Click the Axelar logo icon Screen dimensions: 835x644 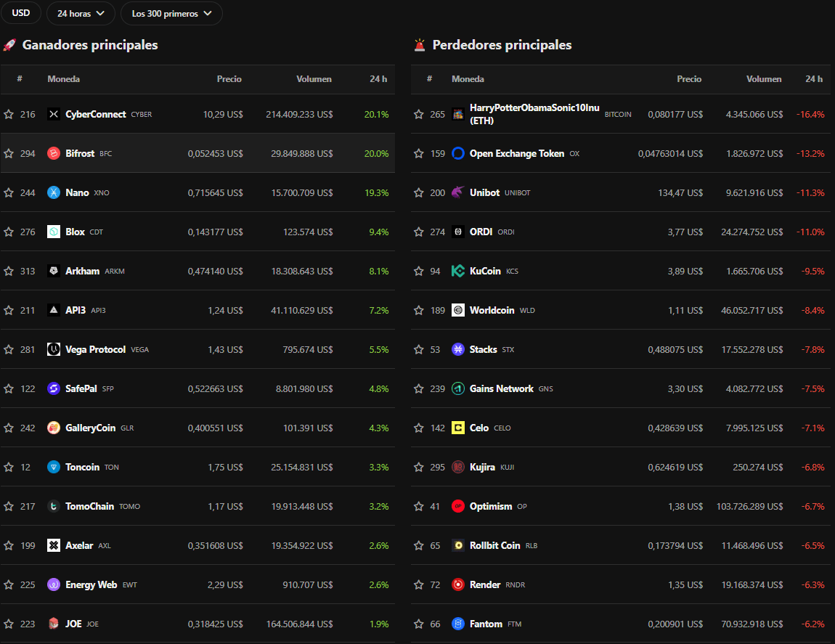pos(54,545)
